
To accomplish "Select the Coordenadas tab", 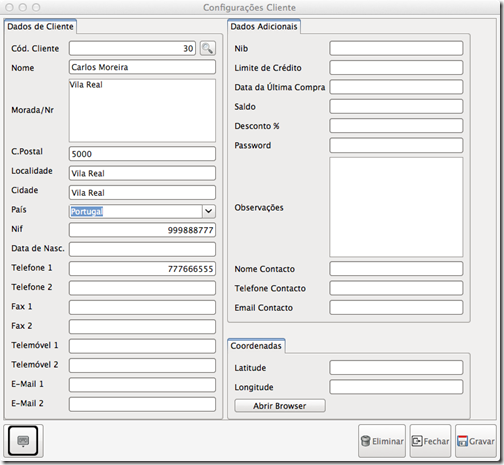I will click(x=256, y=346).
